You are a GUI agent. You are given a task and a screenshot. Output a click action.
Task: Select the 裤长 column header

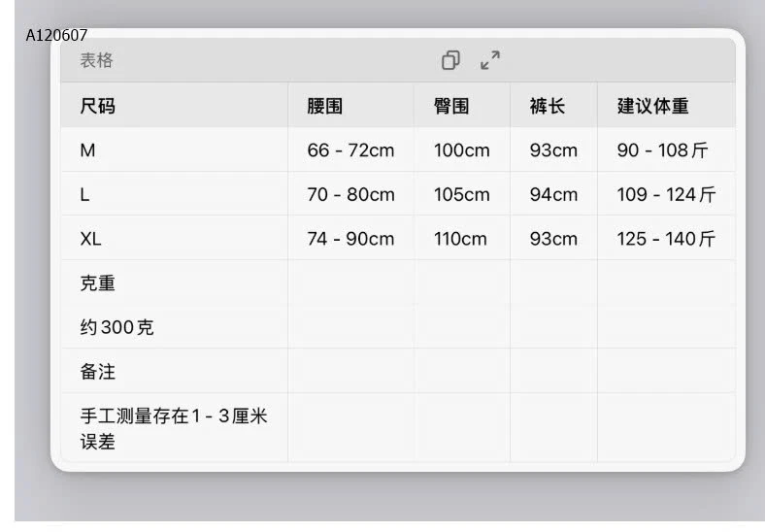(x=548, y=106)
